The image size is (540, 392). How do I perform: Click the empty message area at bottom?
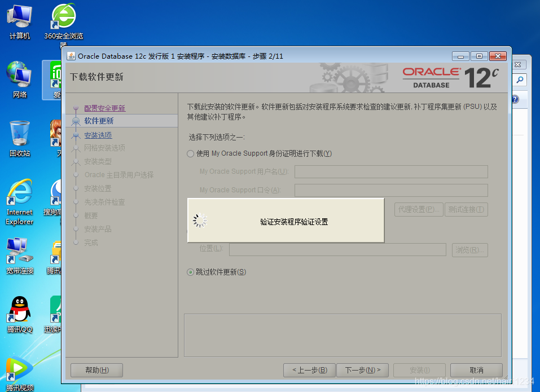[x=343, y=335]
